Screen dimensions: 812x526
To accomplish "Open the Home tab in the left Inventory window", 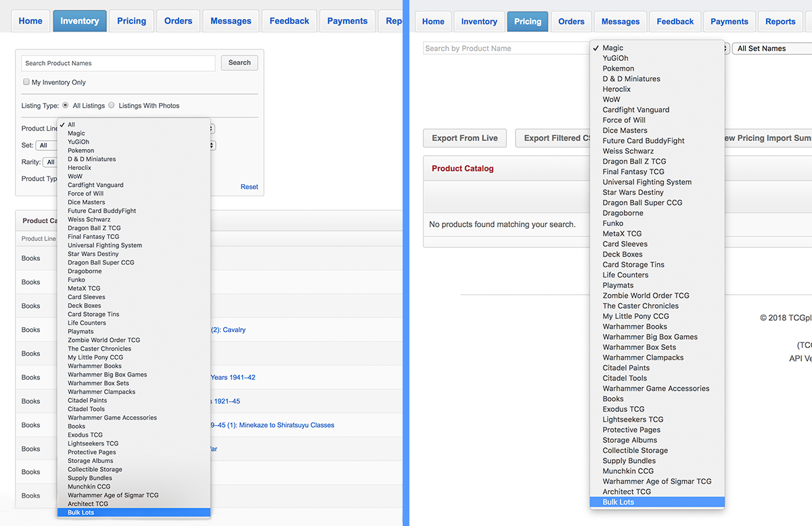I will click(30, 21).
